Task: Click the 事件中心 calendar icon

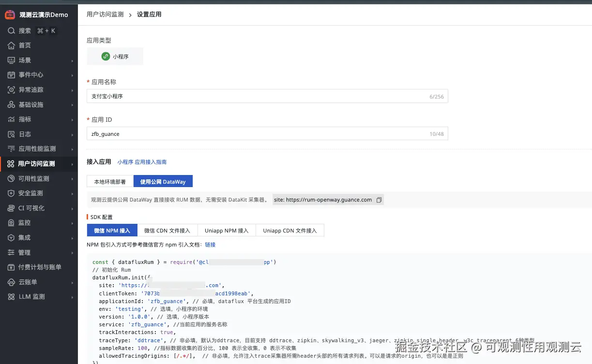Action: pos(11,75)
